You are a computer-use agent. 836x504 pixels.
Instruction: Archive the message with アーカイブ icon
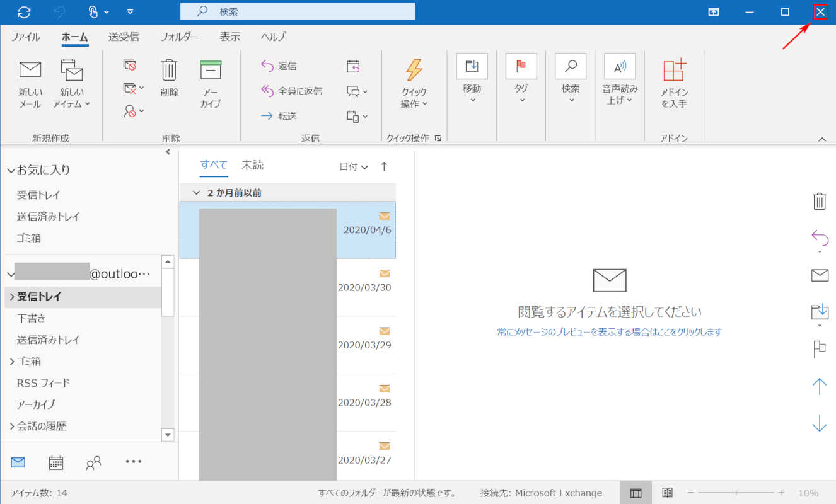(211, 70)
